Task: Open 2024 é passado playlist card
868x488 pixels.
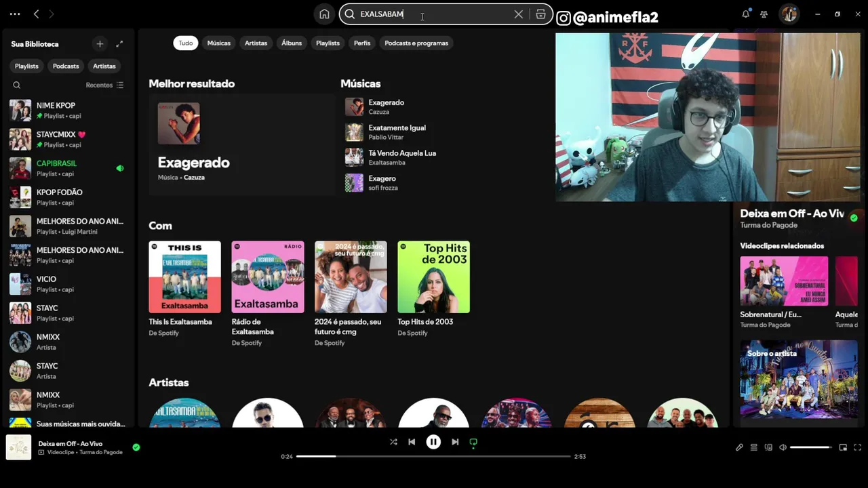Action: pos(351,293)
